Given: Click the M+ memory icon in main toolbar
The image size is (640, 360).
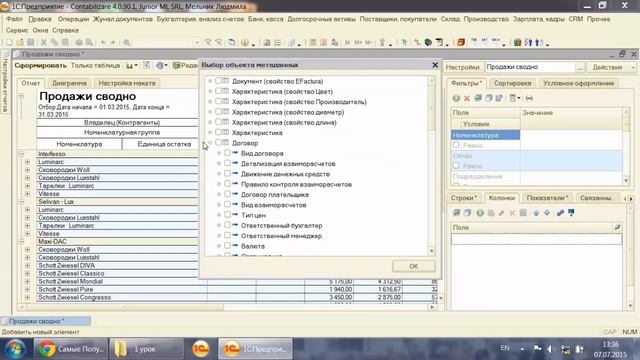Looking at the screenshot, I should tap(358, 42).
